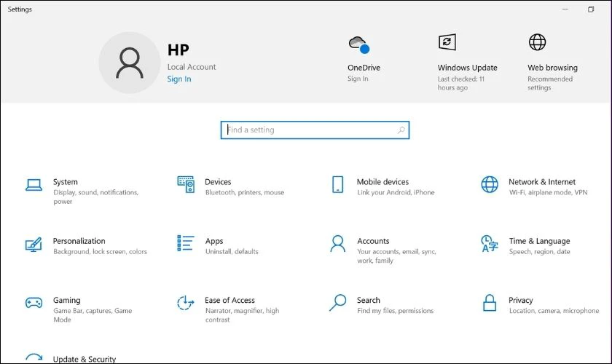Click 'Recommended settings' under Web browsing
612x364 pixels.
550,83
